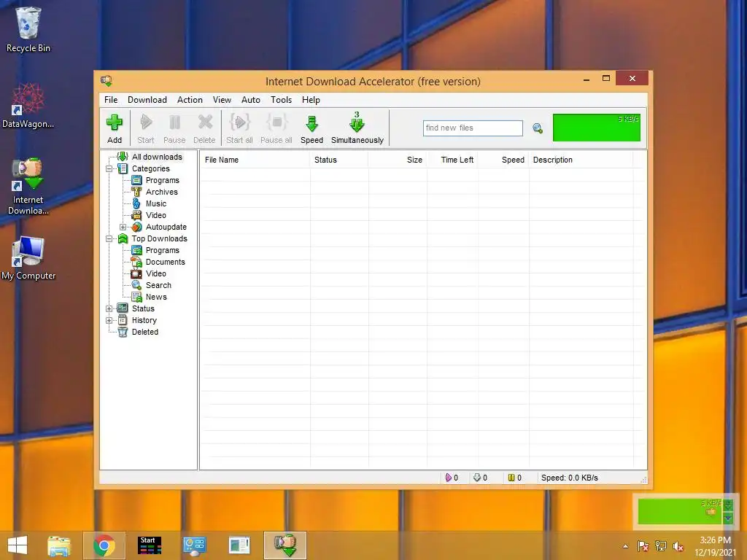The image size is (747, 560).
Task: Sort by Speed column header
Action: (503, 160)
